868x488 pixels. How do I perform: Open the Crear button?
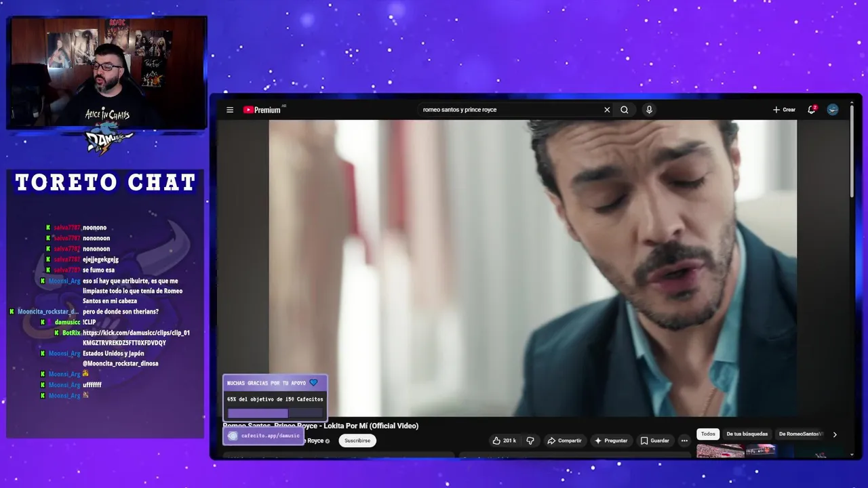784,110
